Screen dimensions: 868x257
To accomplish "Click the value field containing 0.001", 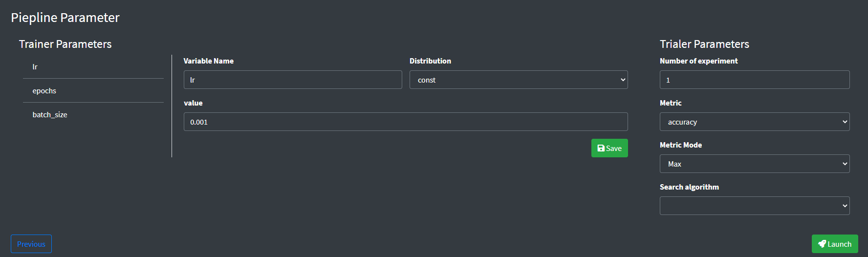I will (406, 122).
